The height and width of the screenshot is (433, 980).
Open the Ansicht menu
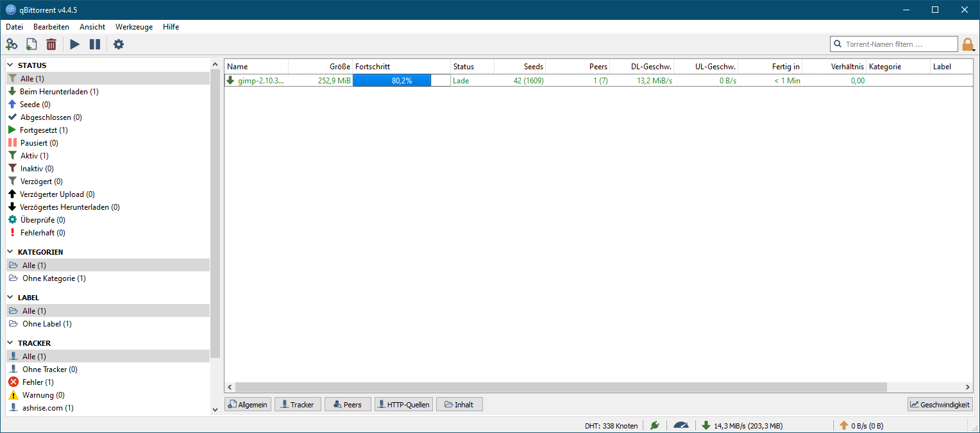pyautogui.click(x=92, y=27)
